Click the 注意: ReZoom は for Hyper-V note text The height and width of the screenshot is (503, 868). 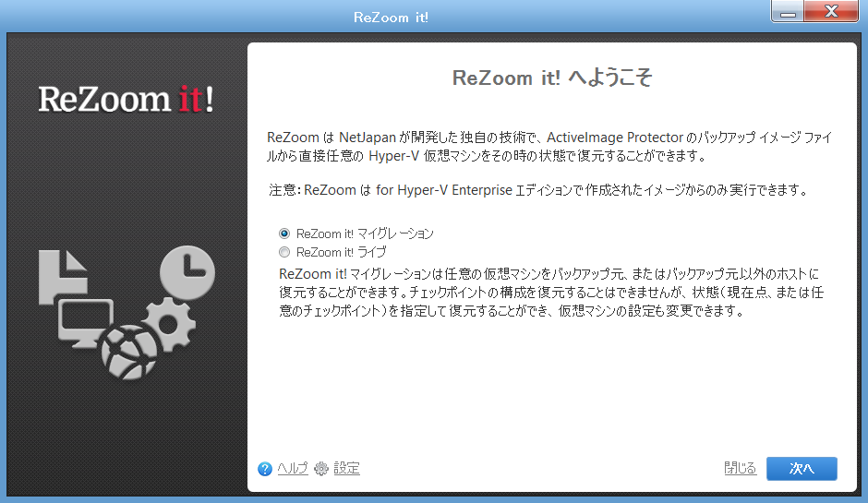(x=538, y=190)
